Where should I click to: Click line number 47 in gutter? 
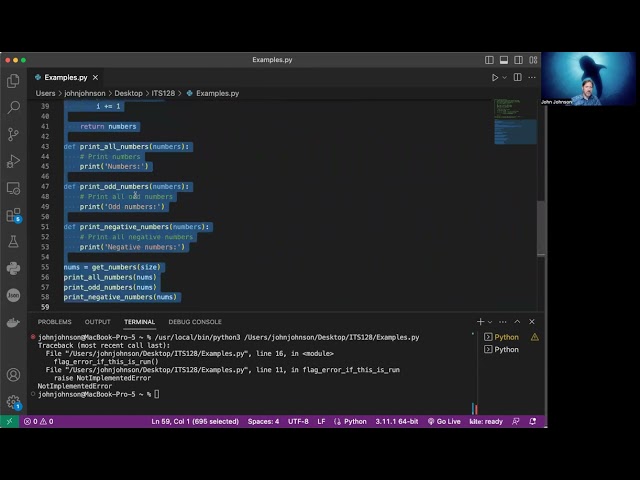pos(45,187)
